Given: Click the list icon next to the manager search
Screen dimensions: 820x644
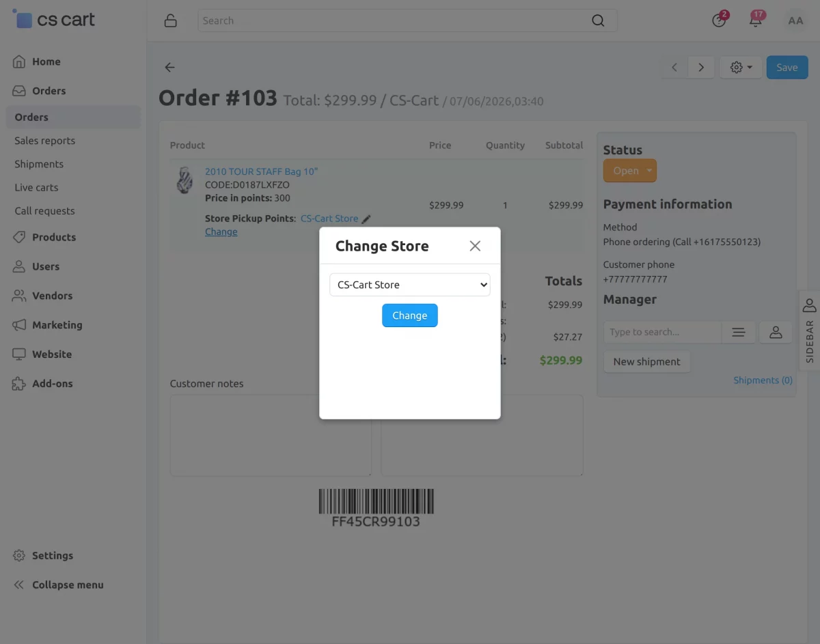Looking at the screenshot, I should pyautogui.click(x=739, y=332).
